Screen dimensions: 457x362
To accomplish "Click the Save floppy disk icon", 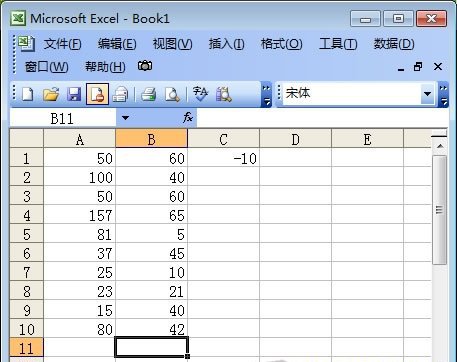I will [x=74, y=94].
